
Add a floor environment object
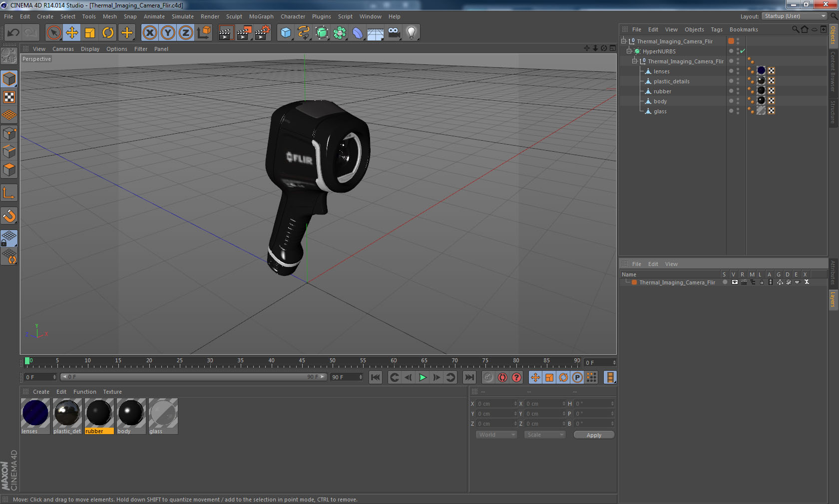point(376,33)
